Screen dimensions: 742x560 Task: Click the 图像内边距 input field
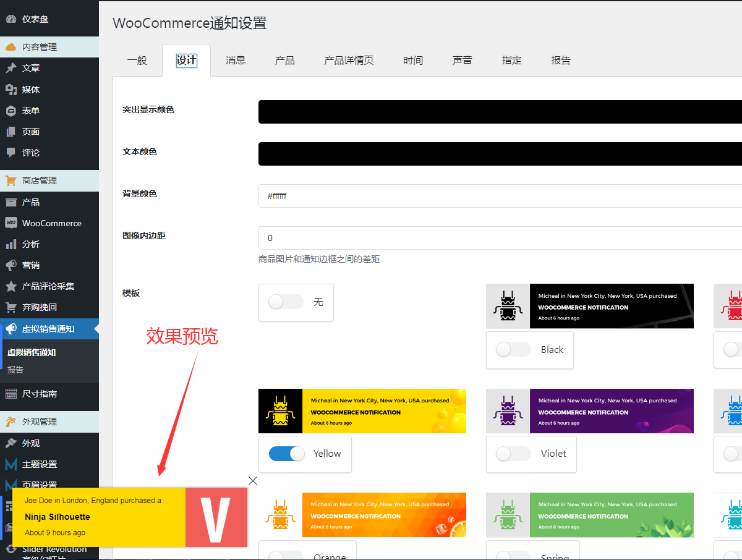click(x=500, y=238)
